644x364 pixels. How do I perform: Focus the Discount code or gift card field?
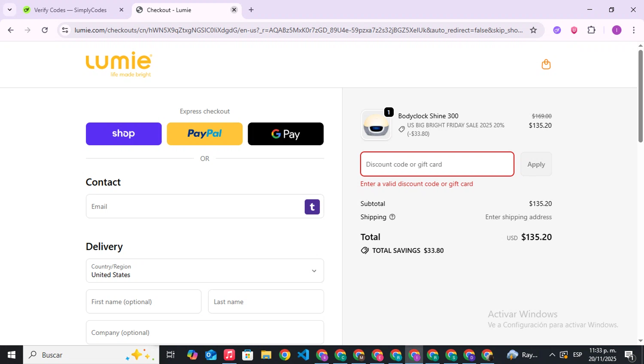[437, 164]
